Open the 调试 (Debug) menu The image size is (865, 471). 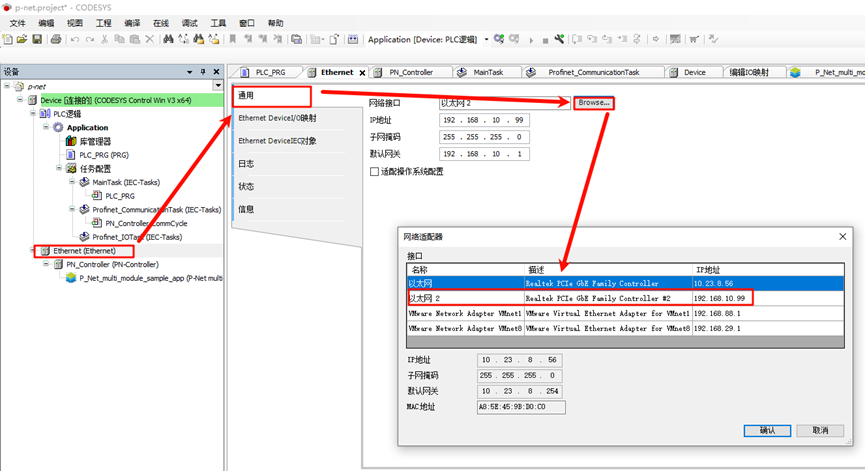point(189,22)
